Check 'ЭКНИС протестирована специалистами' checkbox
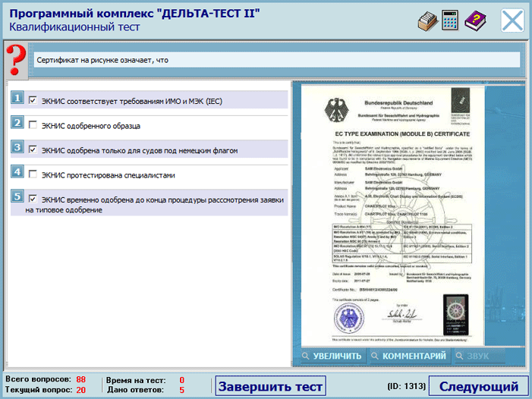This screenshot has height=399, width=532. 33,174
